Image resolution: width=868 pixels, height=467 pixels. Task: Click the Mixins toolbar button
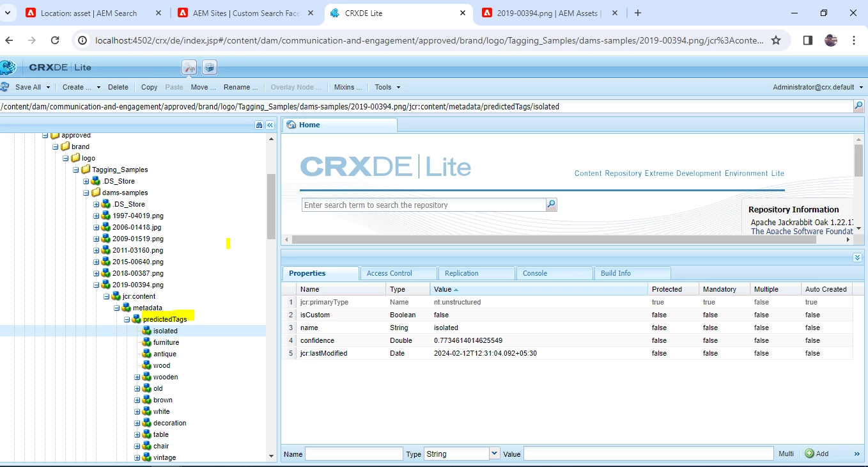[348, 87]
